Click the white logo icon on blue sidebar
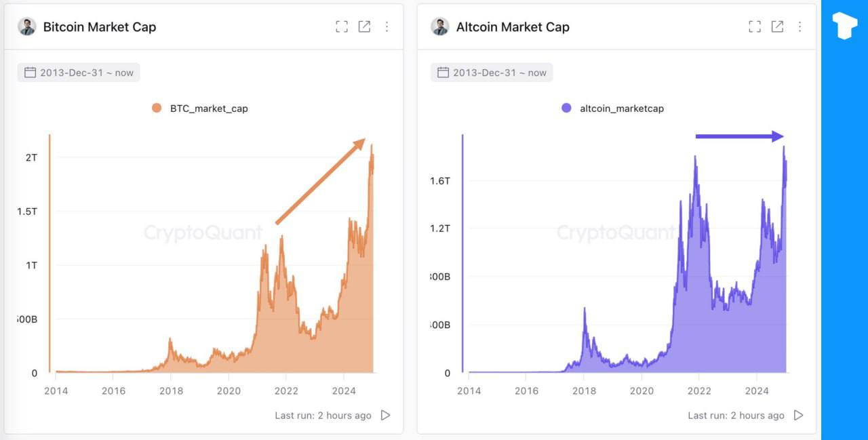Viewport: 868px width, 440px height. 845,25
